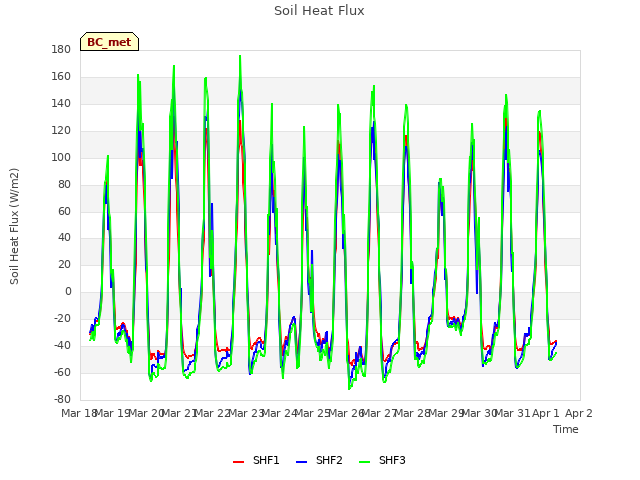The width and height of the screenshot is (640, 480).
Task: Select the Soil Heat Flux (W/m2) axis title
Action: pos(15,226)
